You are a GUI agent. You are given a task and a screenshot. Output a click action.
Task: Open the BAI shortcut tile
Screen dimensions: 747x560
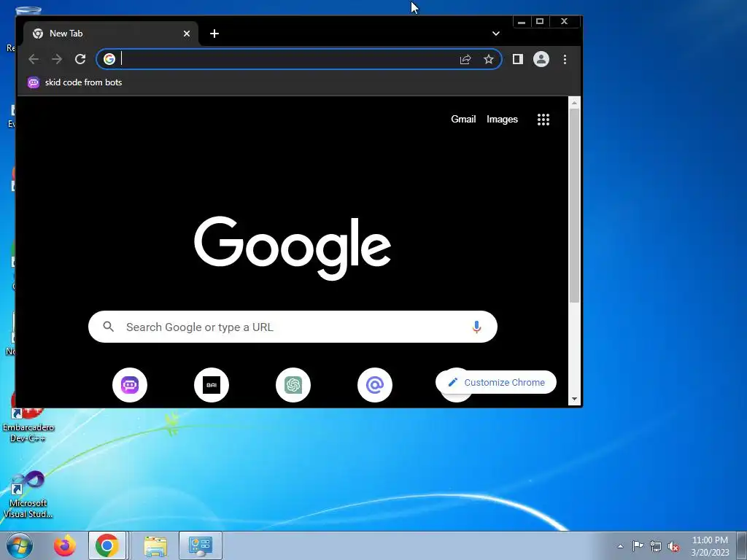[x=212, y=385]
